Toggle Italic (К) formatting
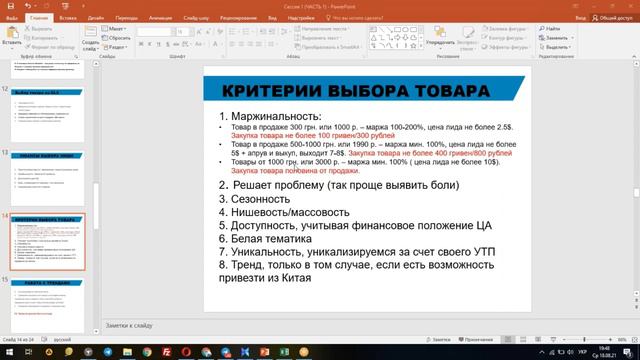This screenshot has width=640, height=360. 150,44
